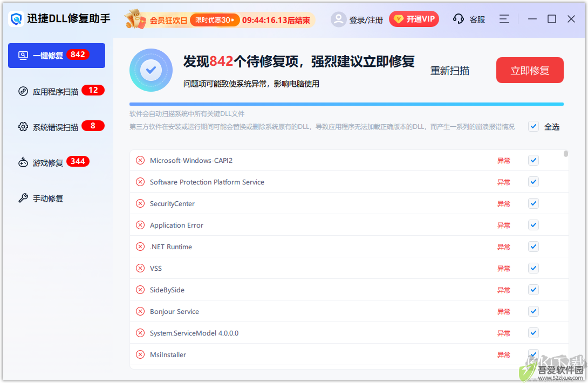Click the wrench icon beside 手动修复
The image size is (588, 383).
coord(23,198)
